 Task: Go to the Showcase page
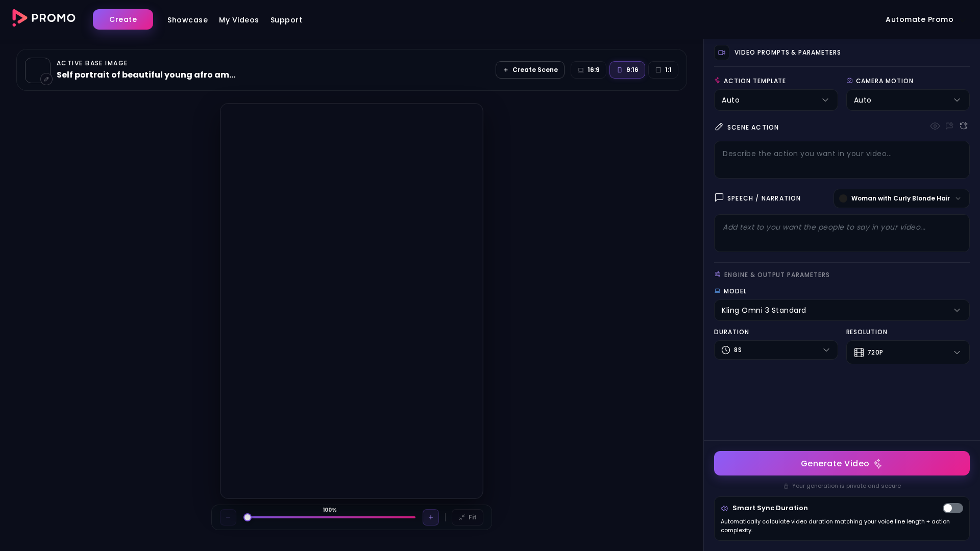point(187,20)
